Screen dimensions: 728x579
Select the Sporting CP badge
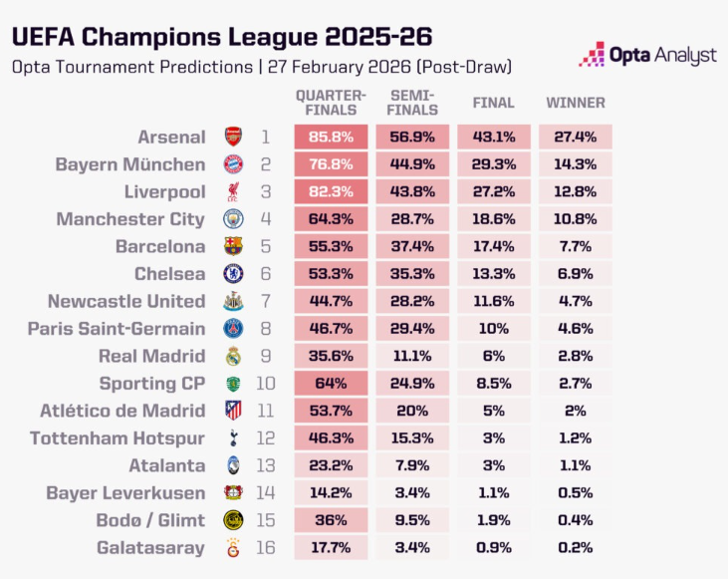pos(232,384)
